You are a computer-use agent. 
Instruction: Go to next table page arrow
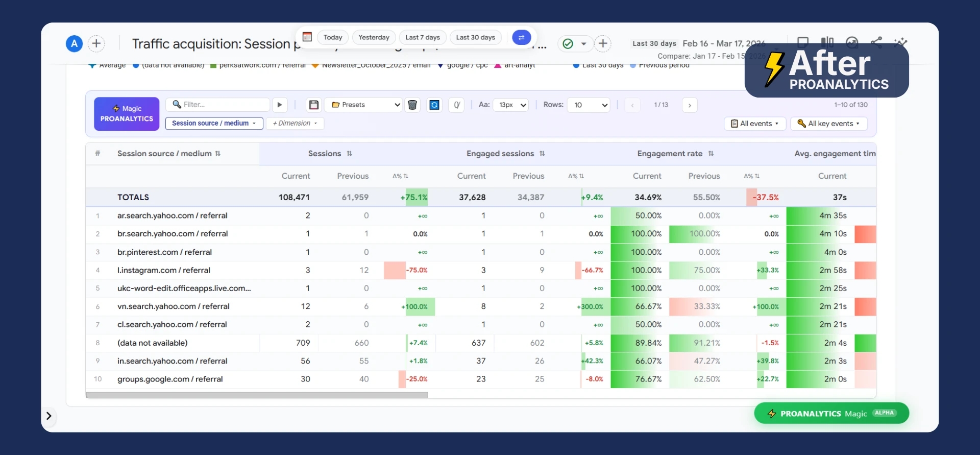(x=690, y=105)
